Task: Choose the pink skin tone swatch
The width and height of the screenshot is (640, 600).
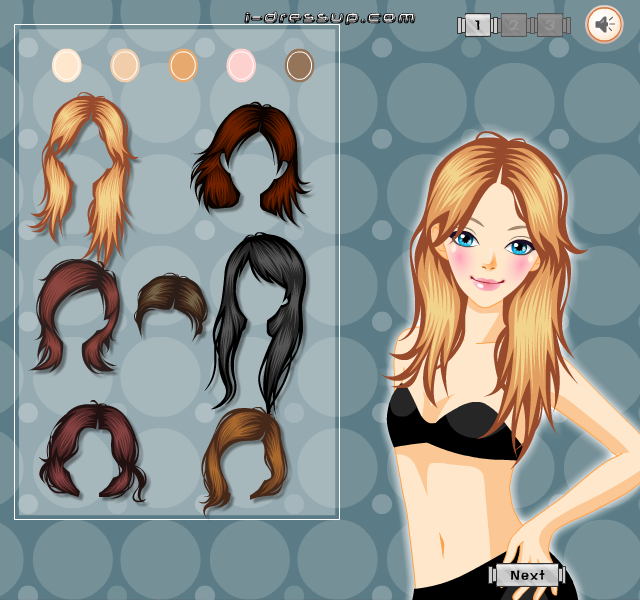Action: [241, 65]
